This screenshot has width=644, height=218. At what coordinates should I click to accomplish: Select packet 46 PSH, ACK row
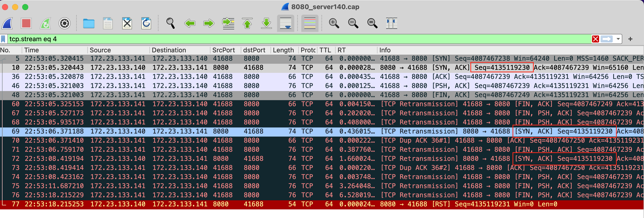pyautogui.click(x=322, y=86)
